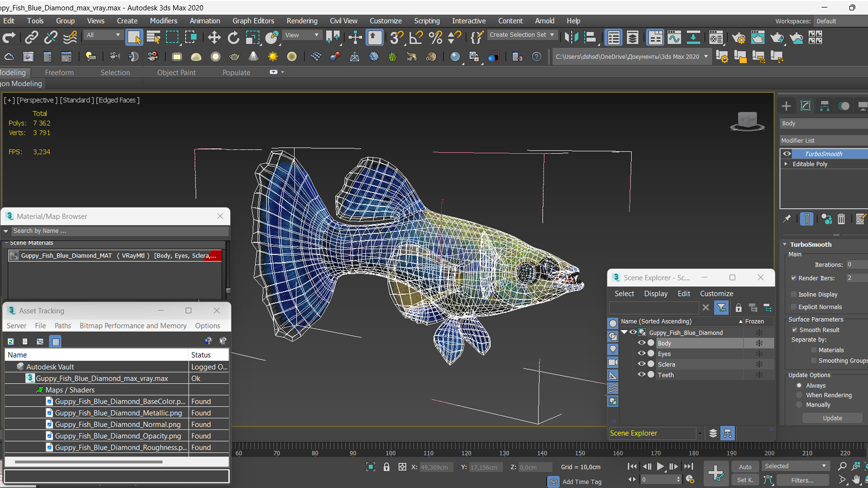This screenshot has height=488, width=868.
Task: Click the Set K. button
Action: [x=745, y=480]
